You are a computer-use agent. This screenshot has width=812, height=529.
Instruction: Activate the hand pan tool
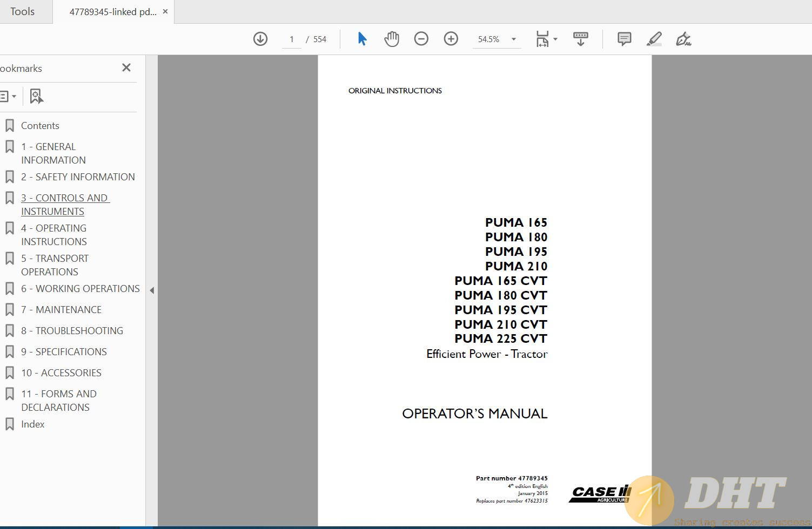[x=392, y=39]
